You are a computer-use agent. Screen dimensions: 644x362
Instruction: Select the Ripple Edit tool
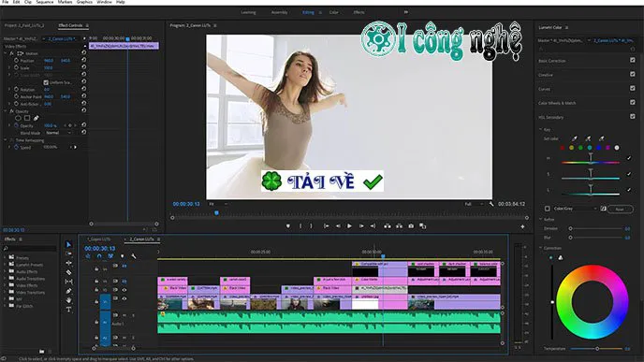68,263
